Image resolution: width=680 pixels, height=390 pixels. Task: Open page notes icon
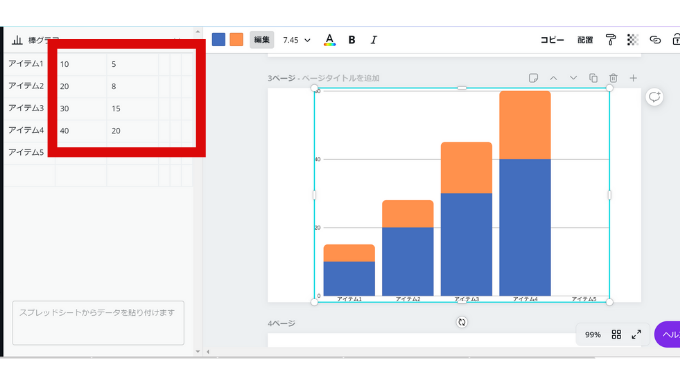[533, 78]
